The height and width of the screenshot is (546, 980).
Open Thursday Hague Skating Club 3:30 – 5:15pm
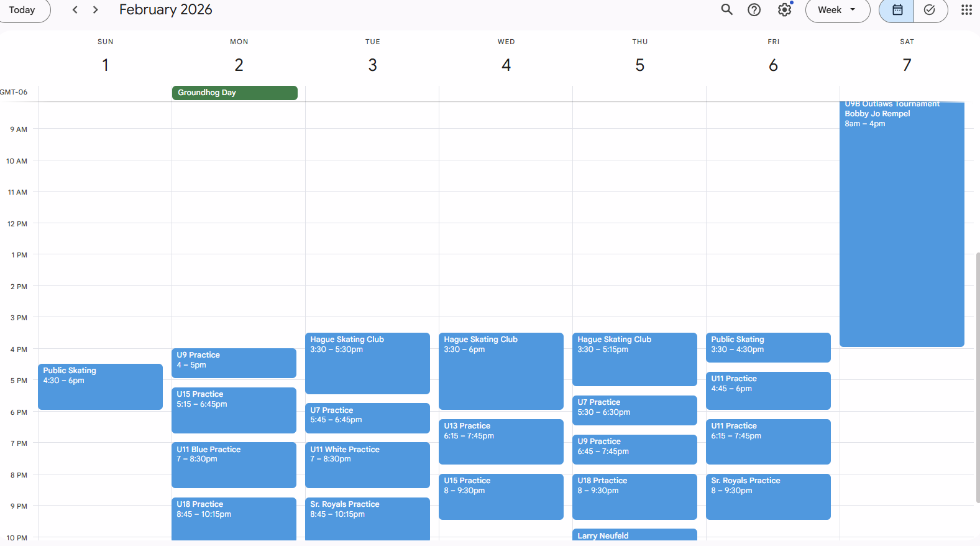[634, 359]
